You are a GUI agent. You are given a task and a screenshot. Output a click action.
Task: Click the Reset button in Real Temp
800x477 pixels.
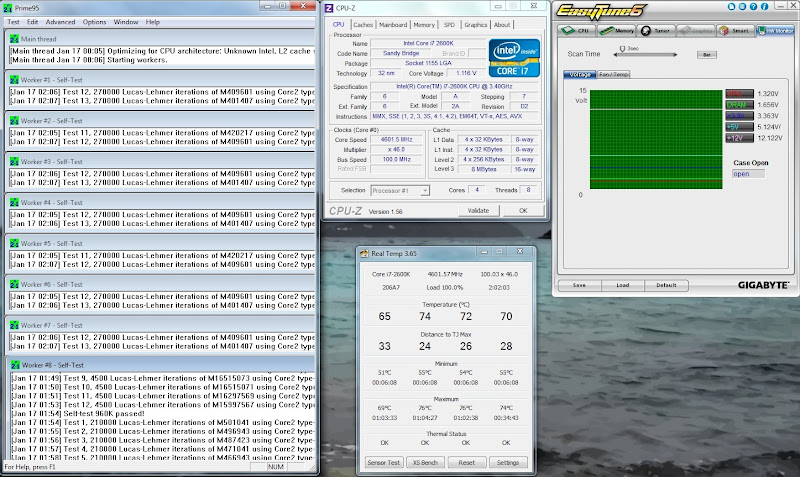(466, 463)
